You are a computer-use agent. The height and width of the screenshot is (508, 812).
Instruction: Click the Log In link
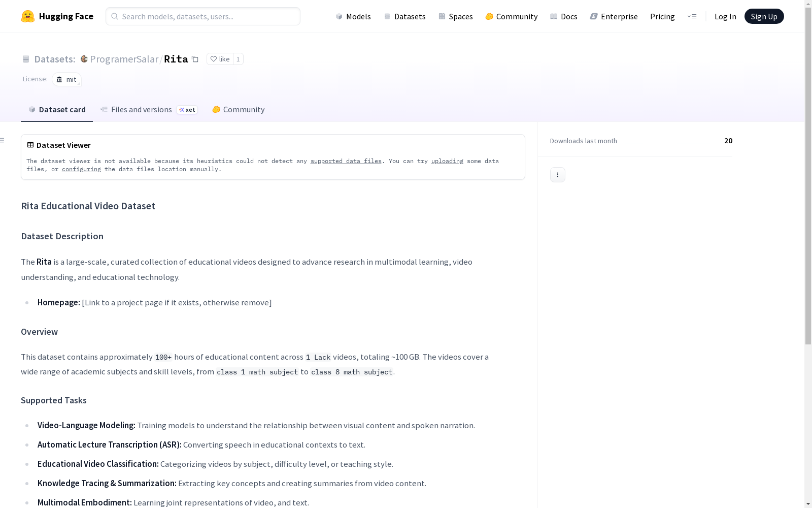(x=725, y=16)
